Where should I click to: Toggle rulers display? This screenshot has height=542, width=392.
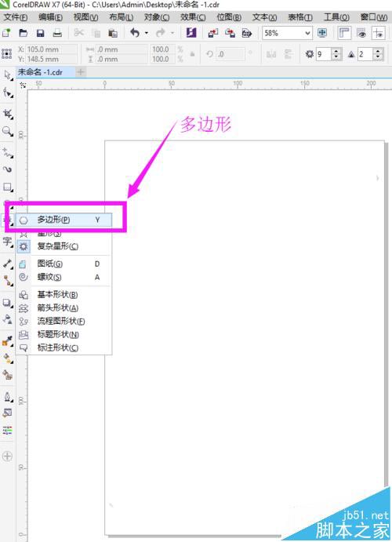(x=344, y=33)
